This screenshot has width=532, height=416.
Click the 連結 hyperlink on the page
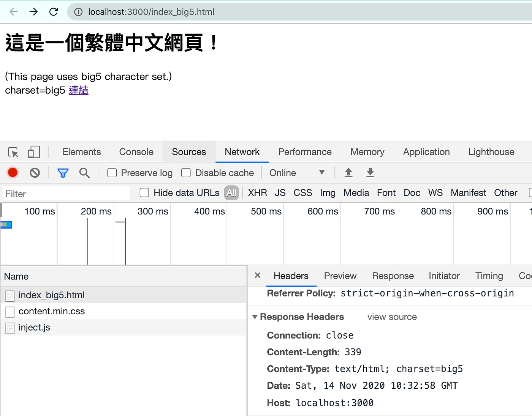point(79,90)
